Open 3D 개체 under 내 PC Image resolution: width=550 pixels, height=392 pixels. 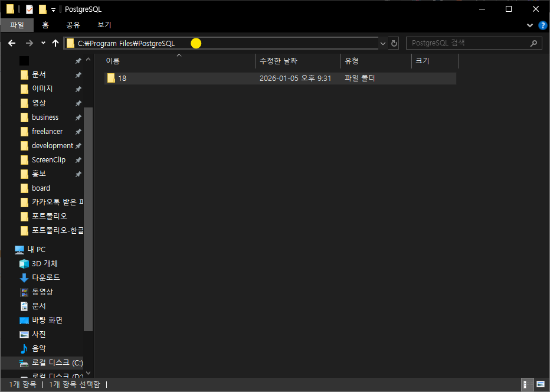[x=44, y=263]
